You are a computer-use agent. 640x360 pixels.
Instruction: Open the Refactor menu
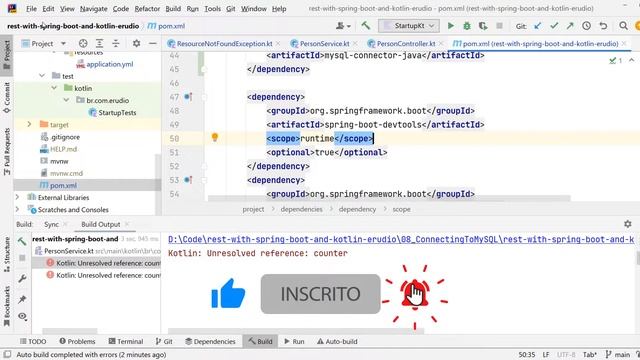147,9
